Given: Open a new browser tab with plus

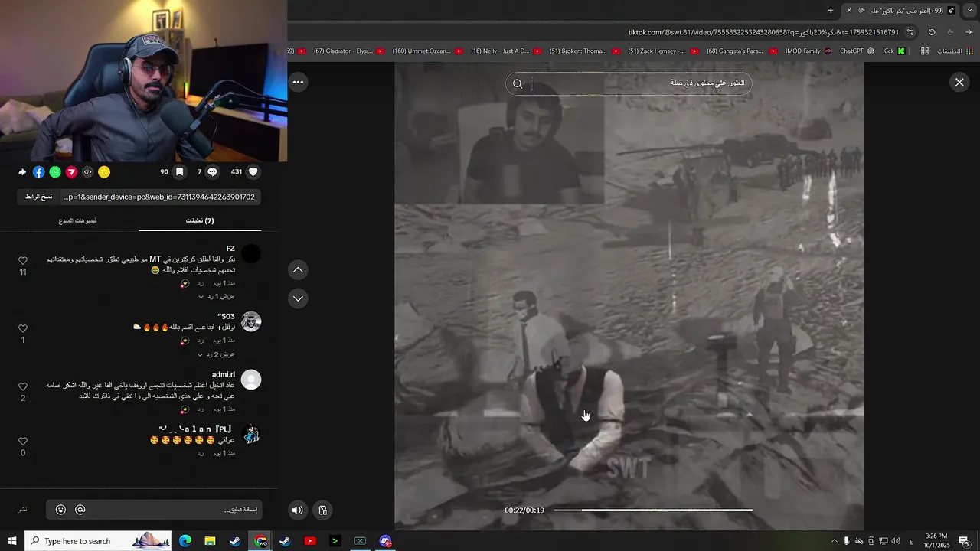Looking at the screenshot, I should coord(831,10).
